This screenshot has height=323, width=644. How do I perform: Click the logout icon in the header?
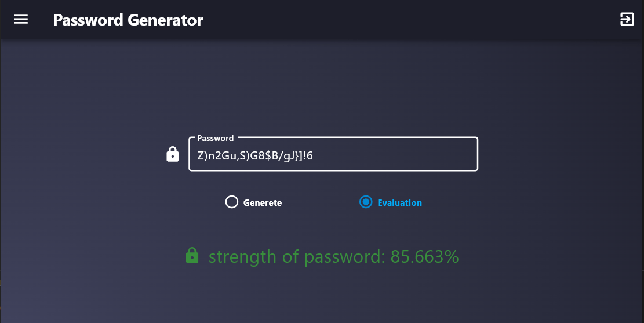pos(627,20)
